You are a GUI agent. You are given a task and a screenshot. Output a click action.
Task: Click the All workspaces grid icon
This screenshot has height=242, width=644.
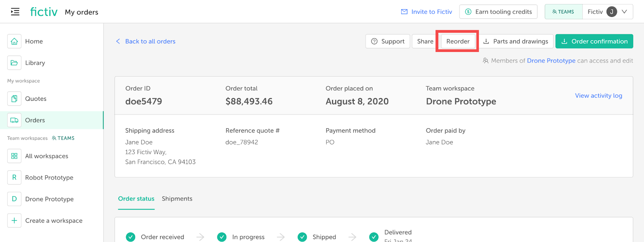pyautogui.click(x=14, y=156)
